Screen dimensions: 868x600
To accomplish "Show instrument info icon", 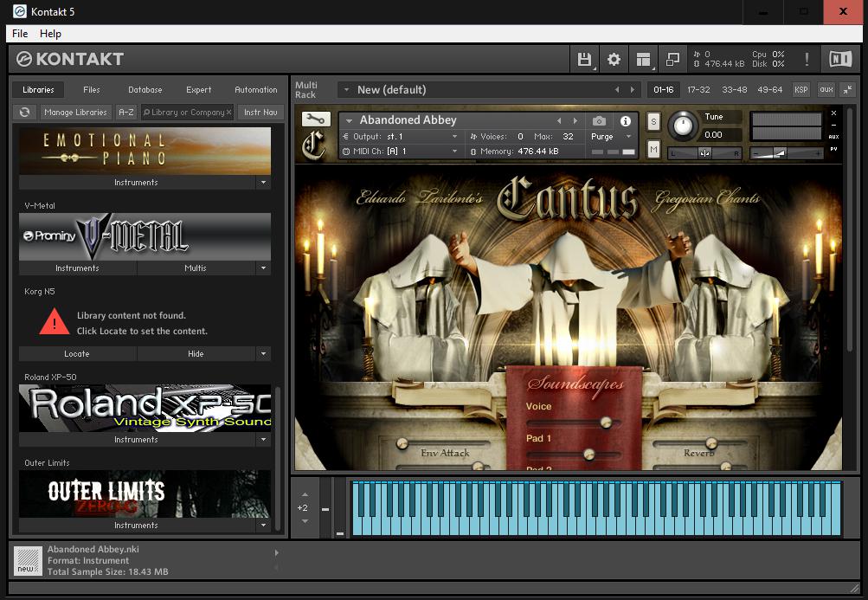I will (x=626, y=120).
